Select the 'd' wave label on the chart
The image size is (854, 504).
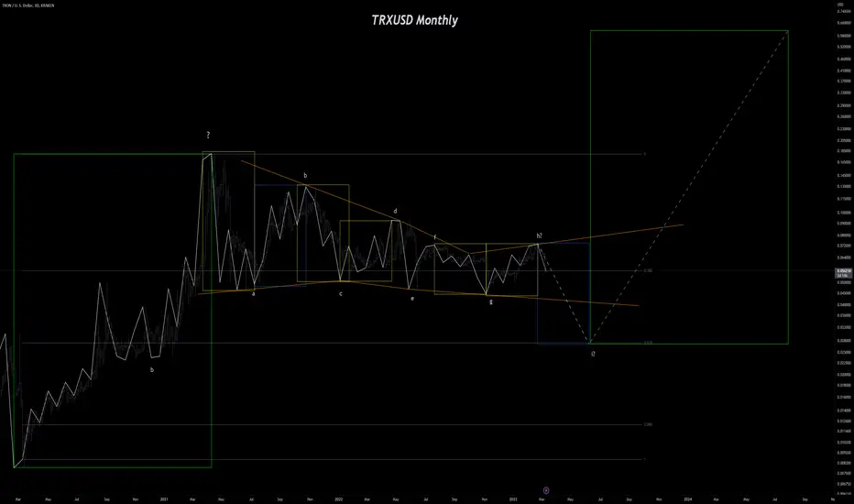pos(396,211)
